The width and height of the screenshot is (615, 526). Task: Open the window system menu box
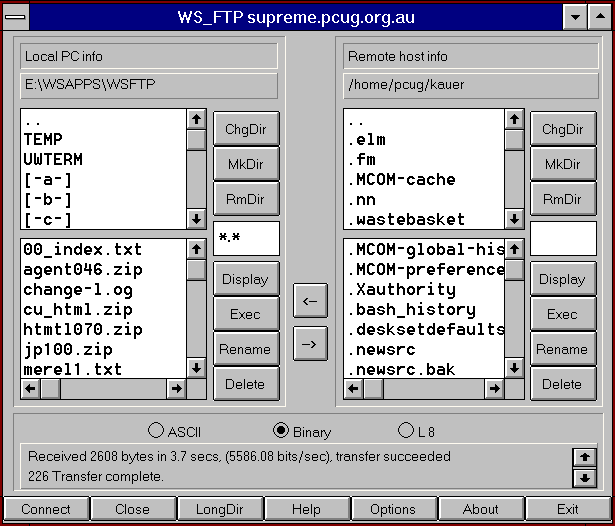tap(16, 17)
